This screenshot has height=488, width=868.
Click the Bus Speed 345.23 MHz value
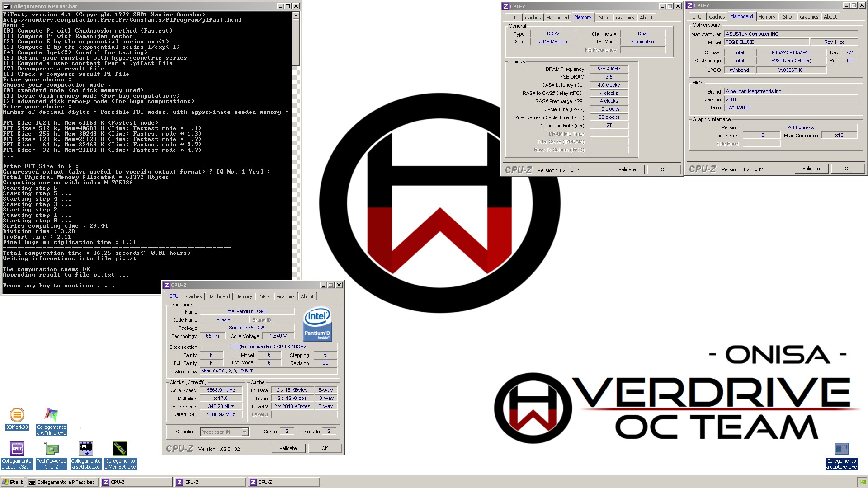pos(221,407)
